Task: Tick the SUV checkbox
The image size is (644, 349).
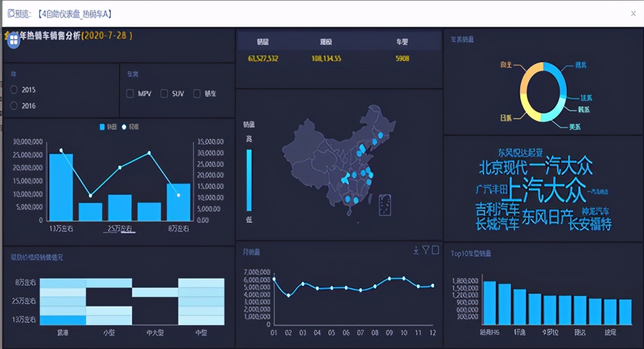Action: coord(164,94)
